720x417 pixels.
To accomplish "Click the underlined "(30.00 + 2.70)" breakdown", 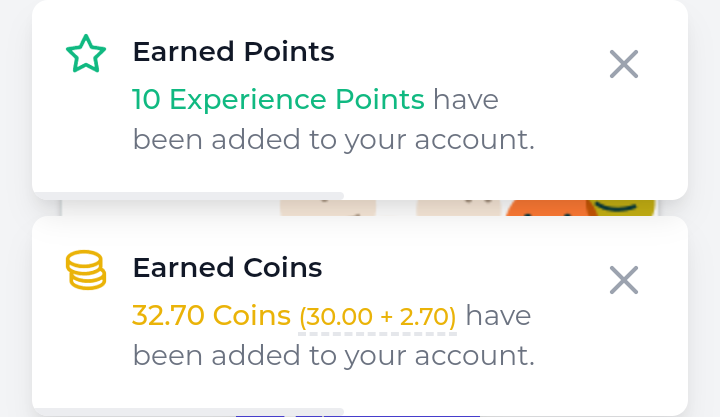I will (378, 317).
